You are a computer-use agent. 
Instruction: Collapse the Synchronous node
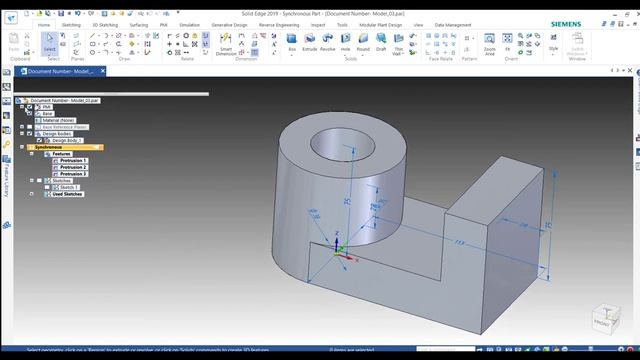22,147
